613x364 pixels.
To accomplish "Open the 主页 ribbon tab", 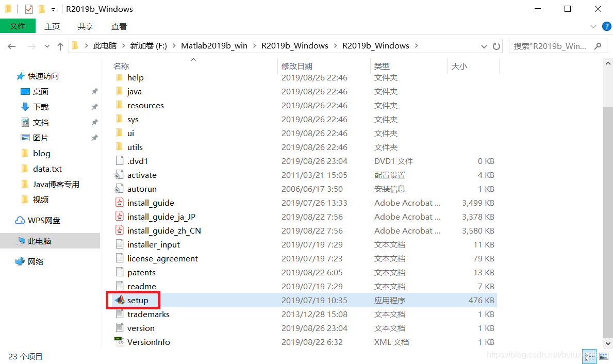I will pyautogui.click(x=52, y=26).
